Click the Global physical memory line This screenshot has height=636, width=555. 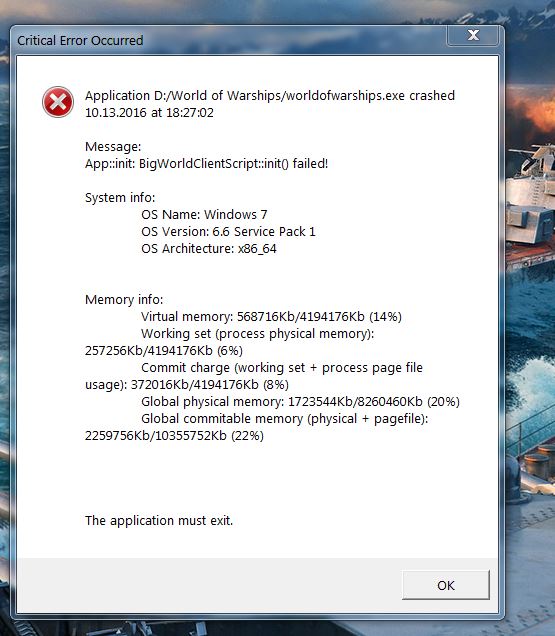(x=300, y=402)
